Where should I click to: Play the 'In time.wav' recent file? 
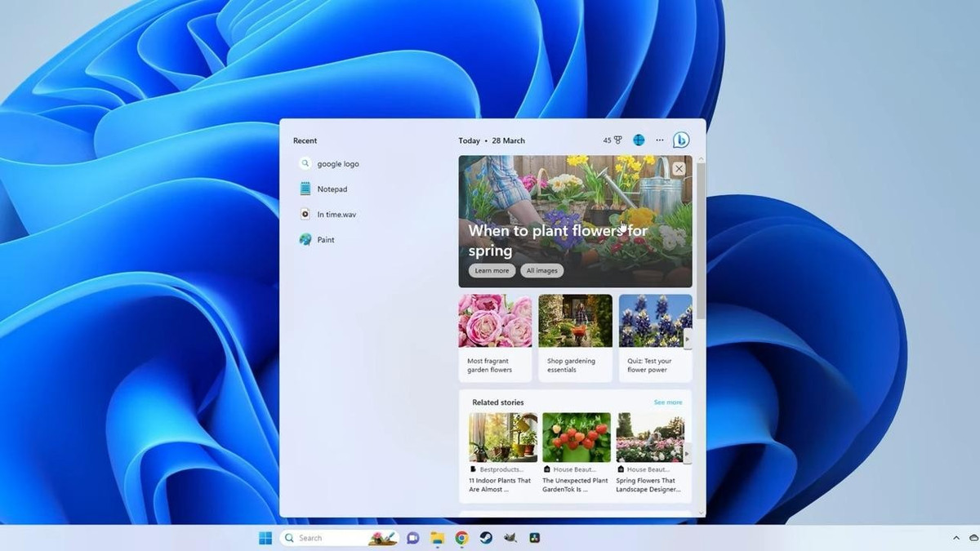[x=335, y=214]
